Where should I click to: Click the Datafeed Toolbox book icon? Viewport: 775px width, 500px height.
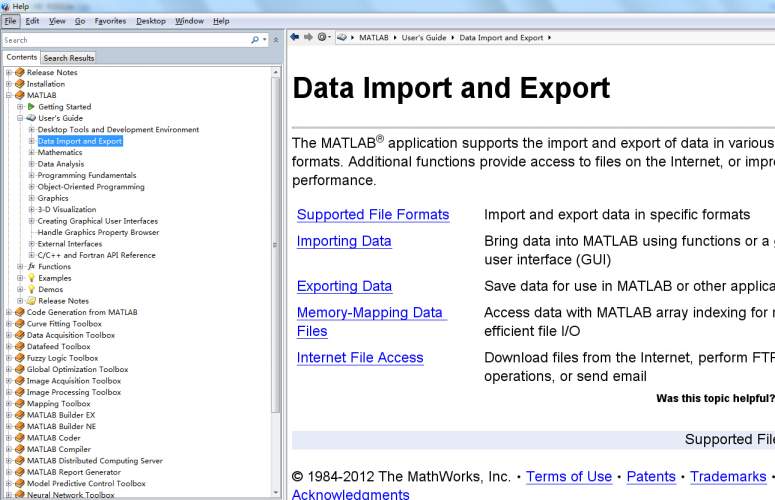point(20,346)
